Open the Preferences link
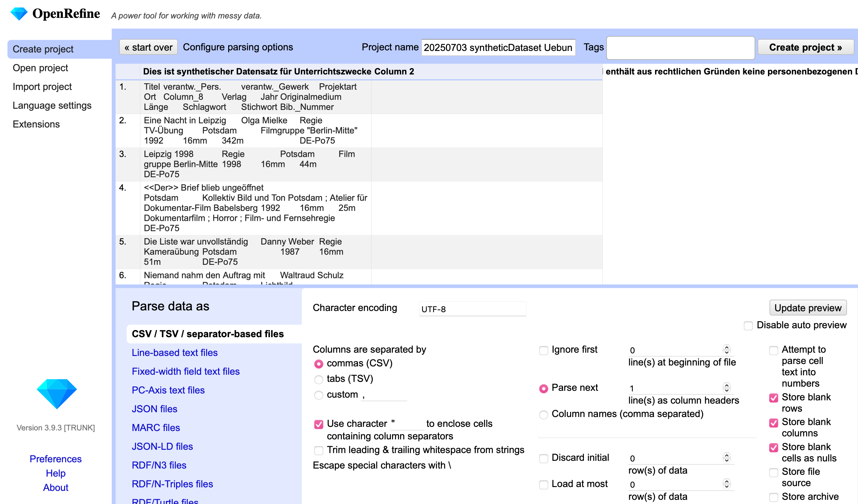Screen dimensions: 858x504 pyautogui.click(x=55, y=459)
